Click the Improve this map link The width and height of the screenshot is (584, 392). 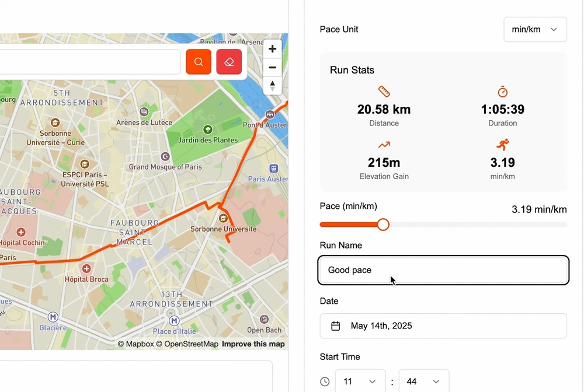253,344
